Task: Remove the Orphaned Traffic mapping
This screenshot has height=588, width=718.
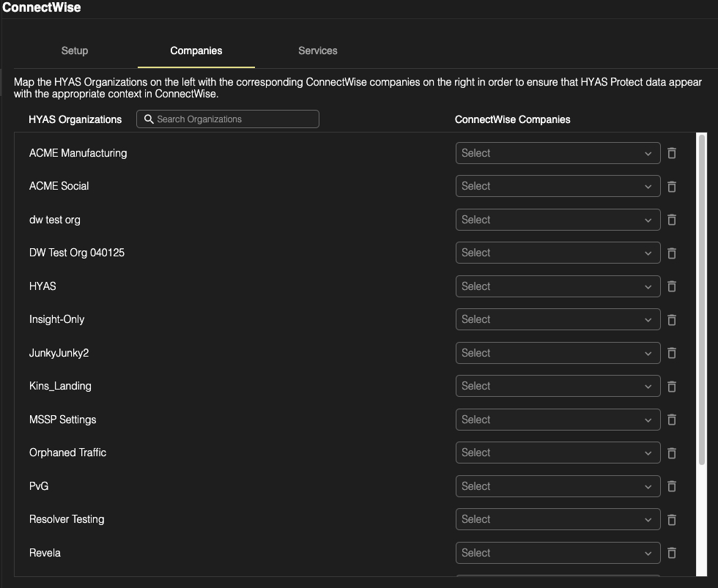Action: [x=671, y=453]
